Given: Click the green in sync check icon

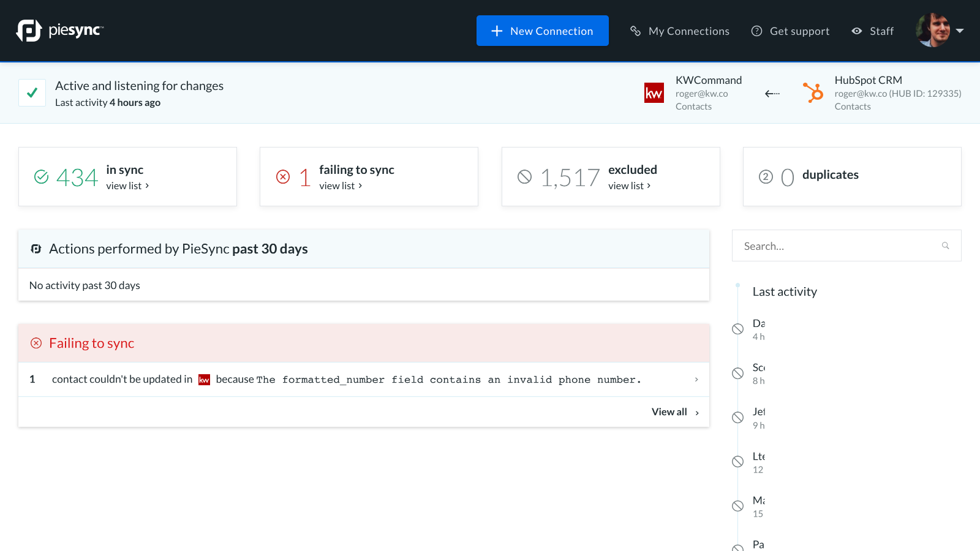Looking at the screenshot, I should (x=41, y=177).
